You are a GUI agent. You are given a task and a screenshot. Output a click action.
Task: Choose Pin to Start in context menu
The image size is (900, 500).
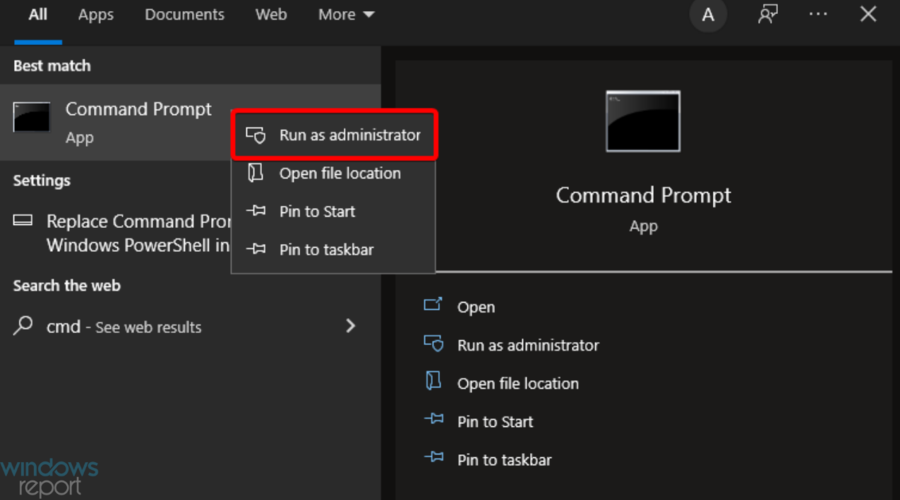pos(333,211)
